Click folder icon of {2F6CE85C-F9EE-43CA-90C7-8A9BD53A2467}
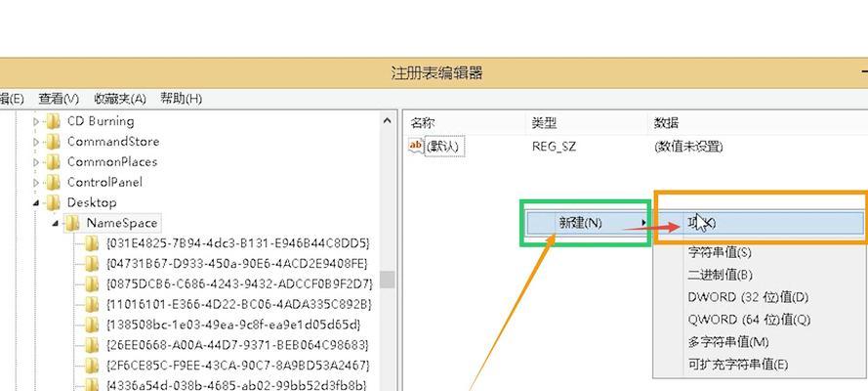The height and width of the screenshot is (391, 868). 92,366
